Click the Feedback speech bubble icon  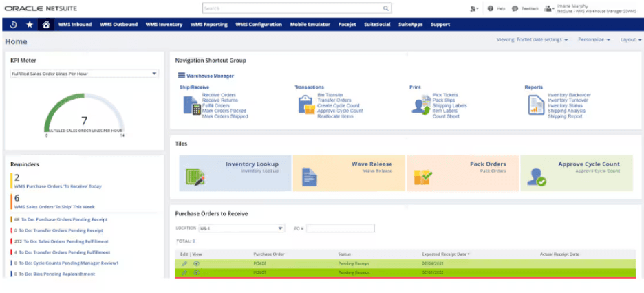coord(515,8)
